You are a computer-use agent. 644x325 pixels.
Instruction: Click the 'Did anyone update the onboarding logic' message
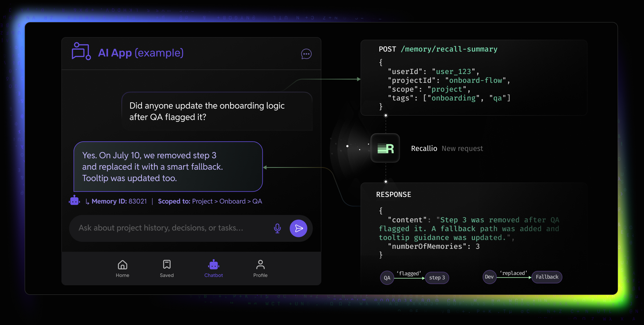tap(217, 111)
